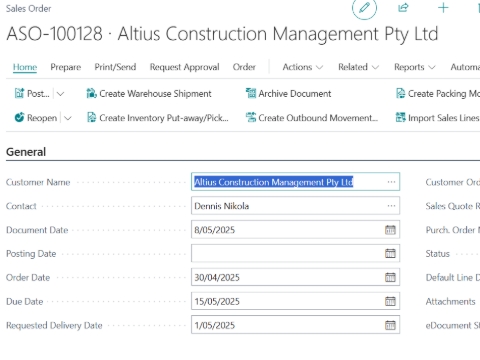This screenshot has width=480, height=360.
Task: Click the Customer Name field label
Action: [x=38, y=182]
